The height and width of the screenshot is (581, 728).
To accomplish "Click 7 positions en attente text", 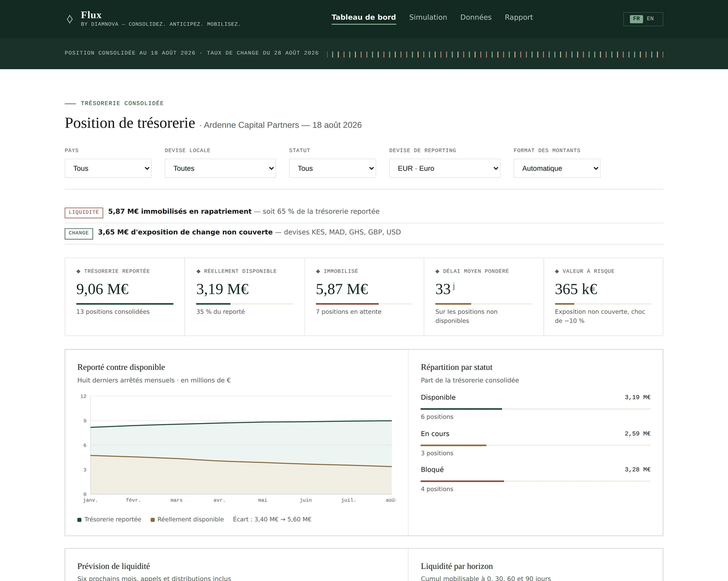I will click(x=349, y=312).
